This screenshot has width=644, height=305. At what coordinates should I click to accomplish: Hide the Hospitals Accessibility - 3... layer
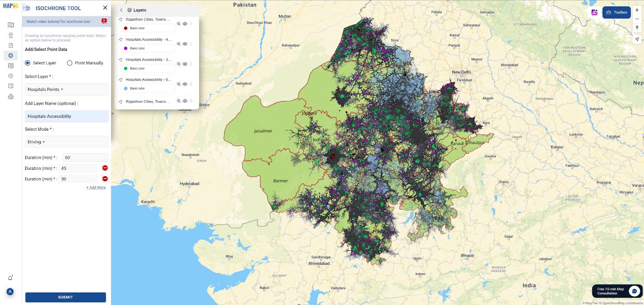[x=185, y=64]
